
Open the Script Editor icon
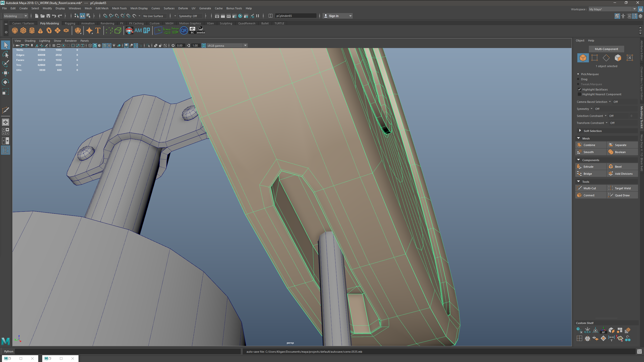(x=639, y=351)
